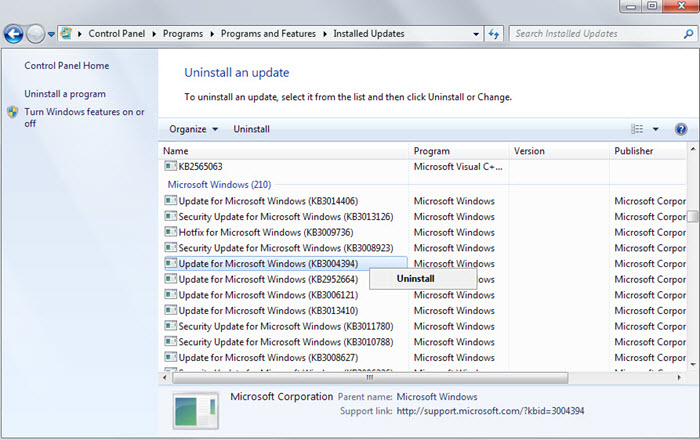Viewport: 700px width, 440px height.
Task: Click the Refresh button
Action: [494, 34]
